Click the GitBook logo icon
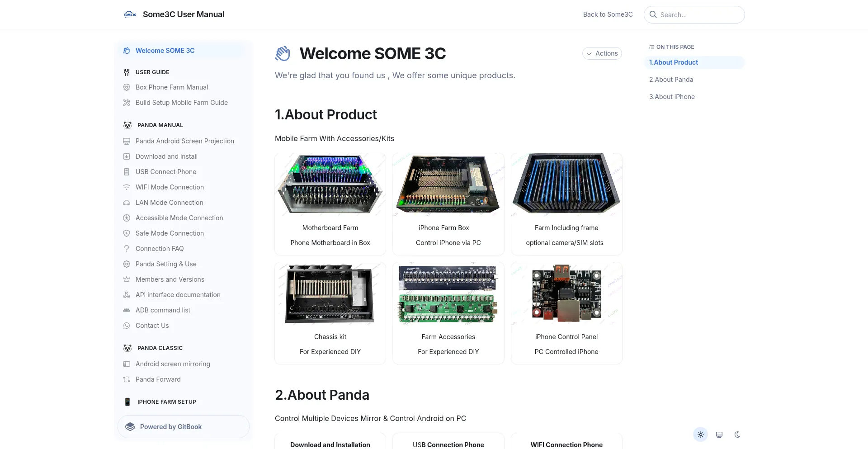 (x=130, y=427)
